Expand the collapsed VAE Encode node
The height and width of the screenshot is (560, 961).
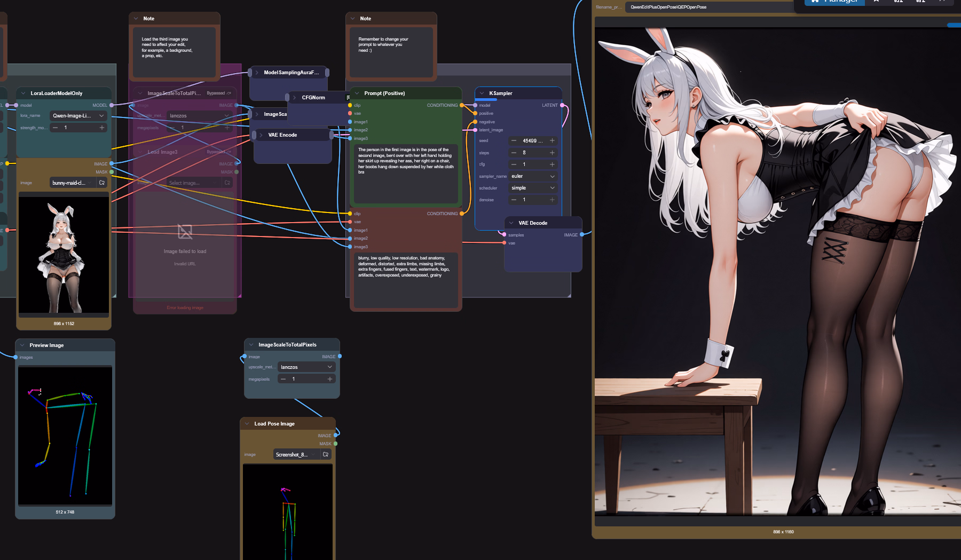tap(261, 135)
